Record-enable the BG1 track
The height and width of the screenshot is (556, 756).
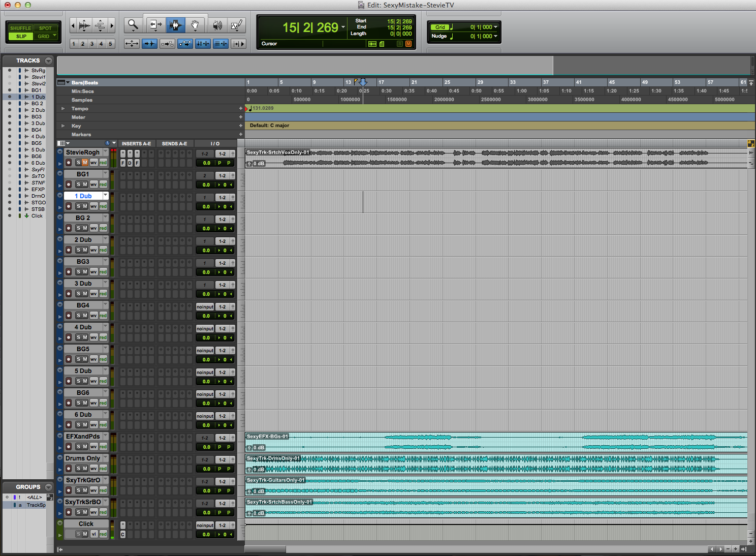point(69,184)
